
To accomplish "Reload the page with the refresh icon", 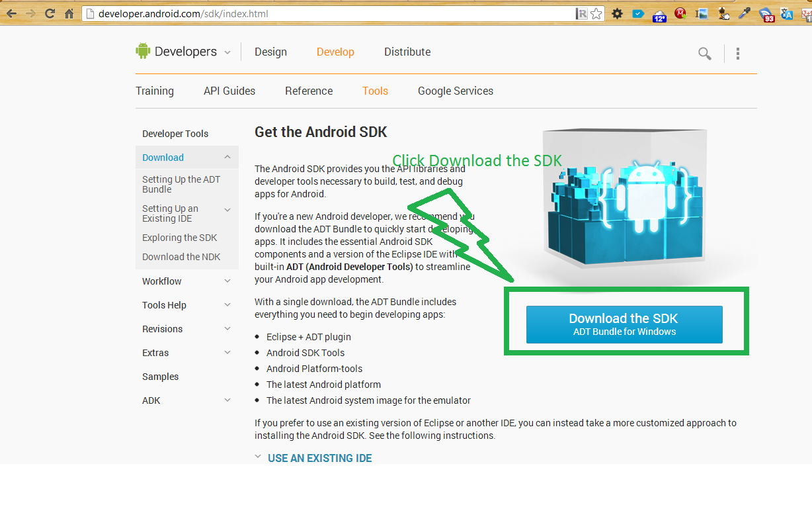I will (50, 13).
